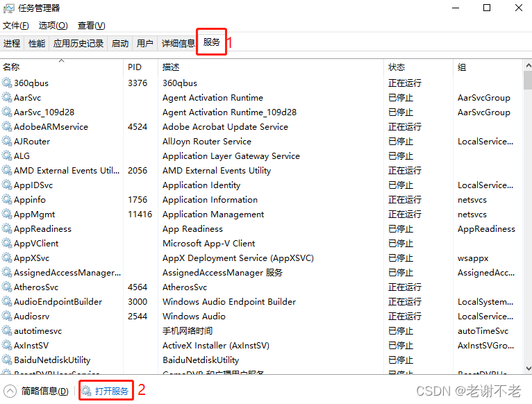This screenshot has width=532, height=404.
Task: Select description 'Application Identity'
Action: pyautogui.click(x=201, y=185)
